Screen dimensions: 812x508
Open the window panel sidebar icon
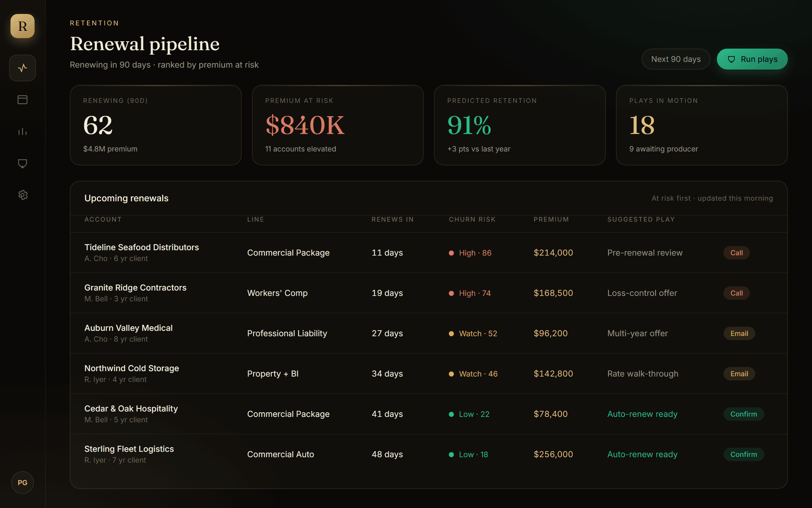[x=22, y=100]
